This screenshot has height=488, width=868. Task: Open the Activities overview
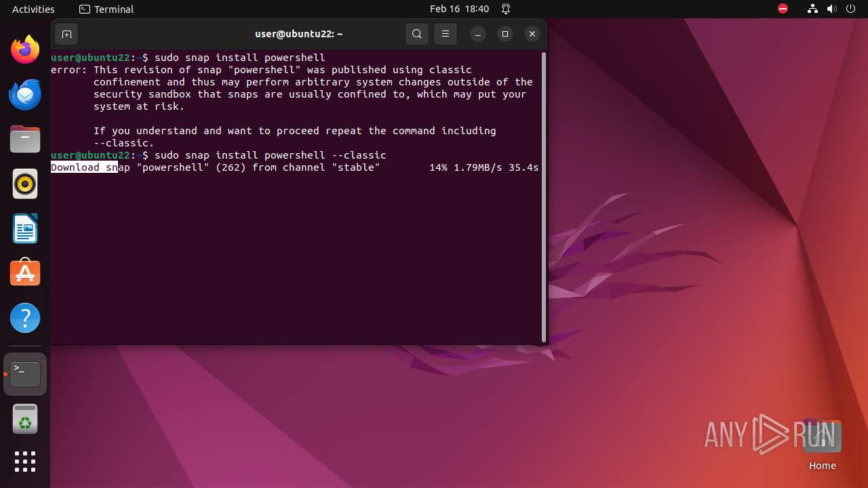point(33,9)
